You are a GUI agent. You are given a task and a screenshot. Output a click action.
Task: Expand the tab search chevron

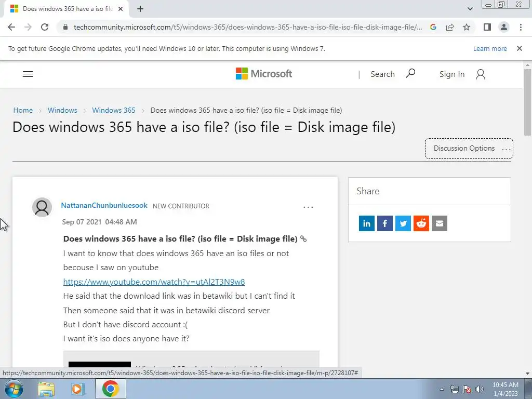pos(470,9)
